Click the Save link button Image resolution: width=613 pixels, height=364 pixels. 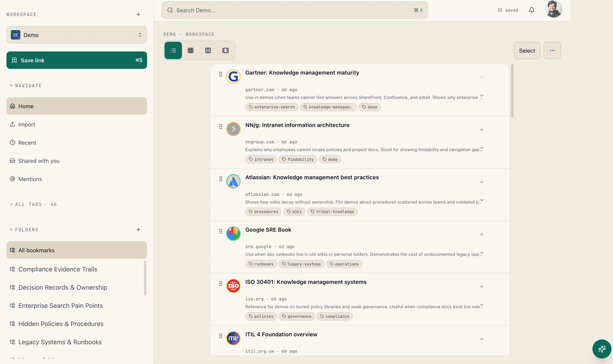click(x=77, y=60)
